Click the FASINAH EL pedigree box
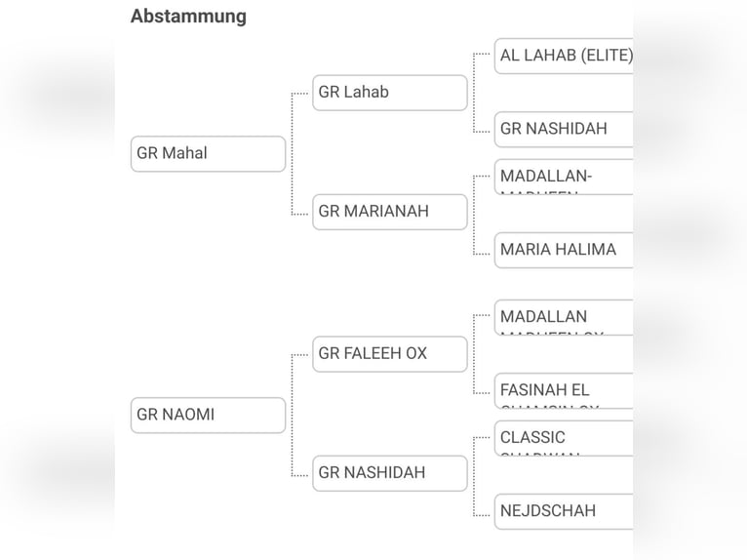The width and height of the screenshot is (747, 560). point(564,390)
